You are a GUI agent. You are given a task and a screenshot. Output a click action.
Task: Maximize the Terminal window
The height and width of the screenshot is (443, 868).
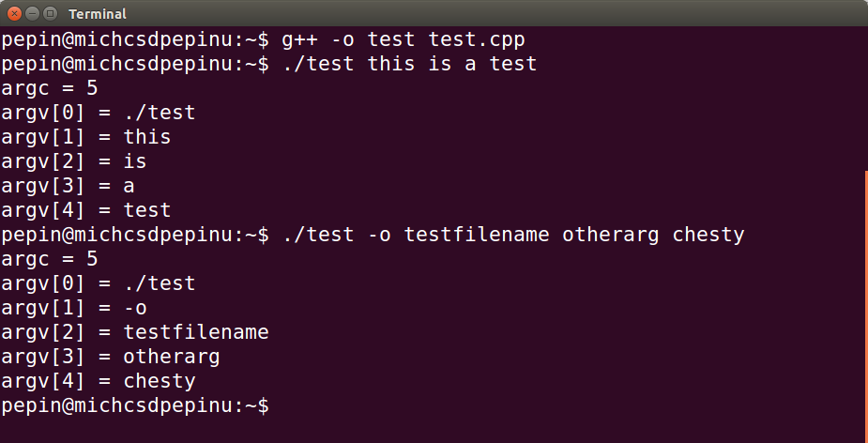[49, 13]
